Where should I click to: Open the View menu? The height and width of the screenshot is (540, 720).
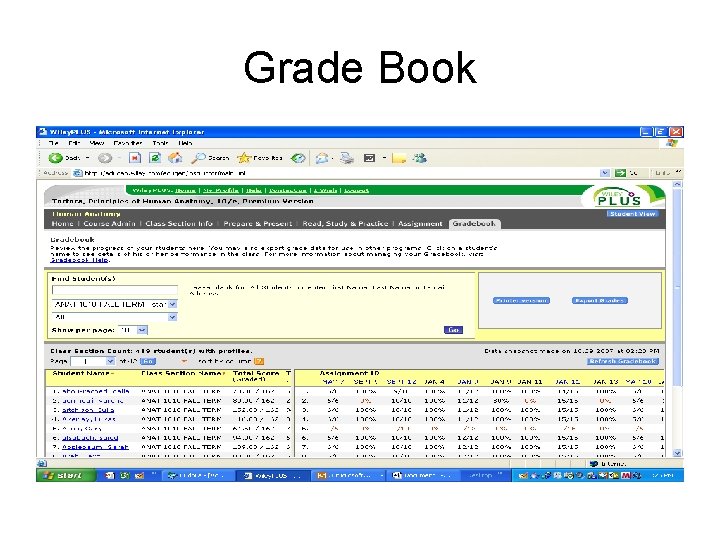[x=96, y=143]
